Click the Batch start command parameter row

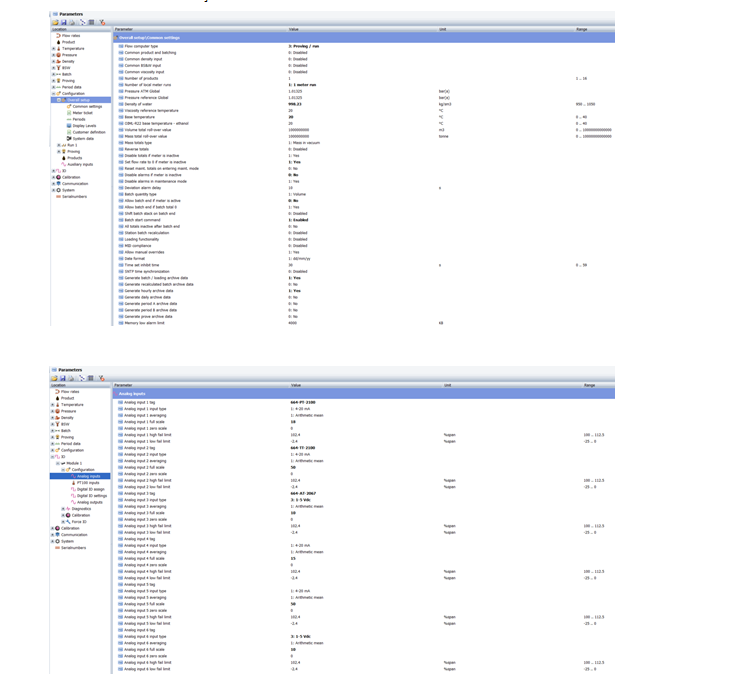click(x=364, y=220)
